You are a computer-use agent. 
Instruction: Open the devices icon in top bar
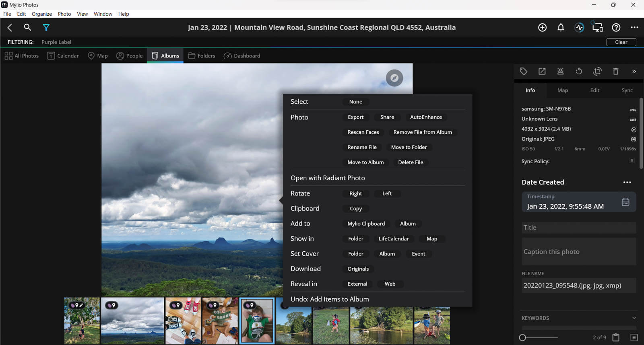click(x=598, y=27)
